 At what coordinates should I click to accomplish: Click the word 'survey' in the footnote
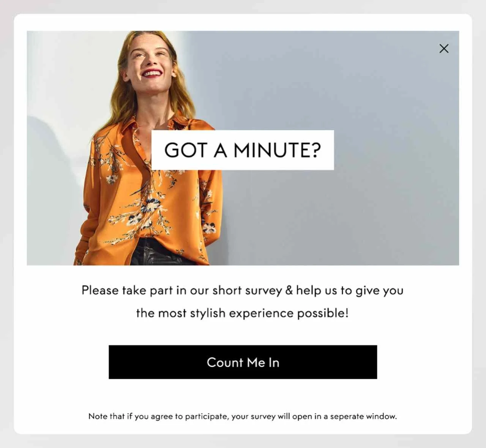point(263,416)
